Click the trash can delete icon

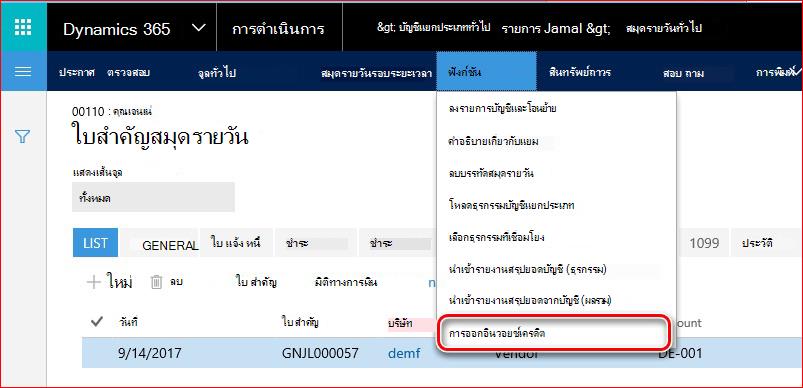[x=157, y=282]
